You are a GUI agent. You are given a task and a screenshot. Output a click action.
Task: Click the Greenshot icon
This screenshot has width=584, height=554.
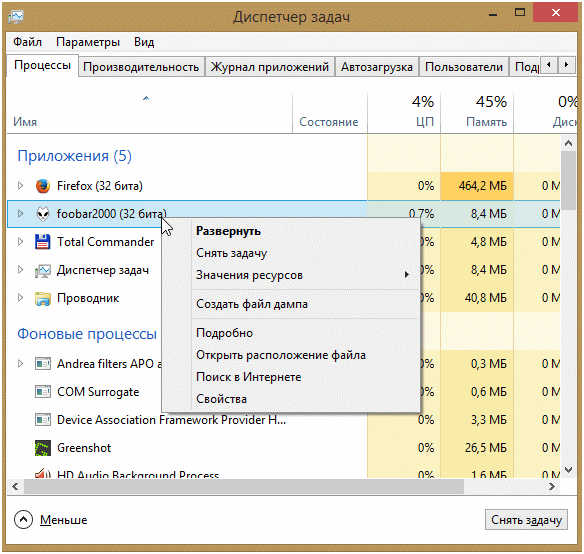point(43,448)
